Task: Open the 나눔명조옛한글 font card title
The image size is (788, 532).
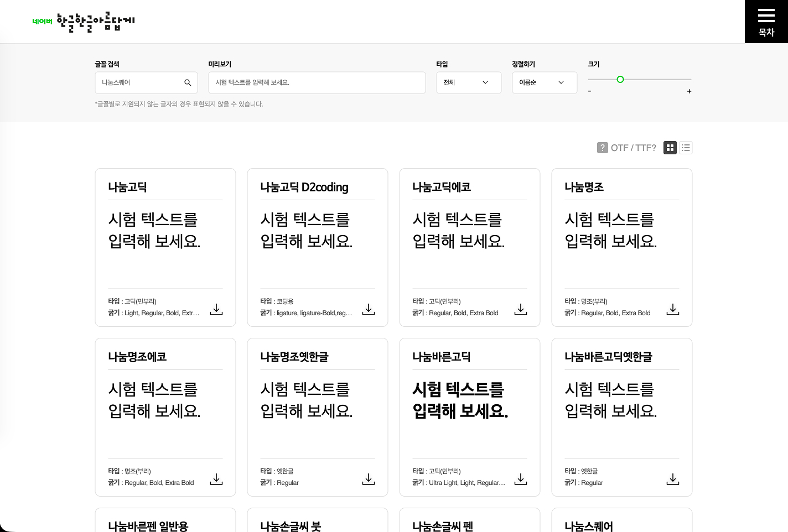Action: pyautogui.click(x=294, y=357)
